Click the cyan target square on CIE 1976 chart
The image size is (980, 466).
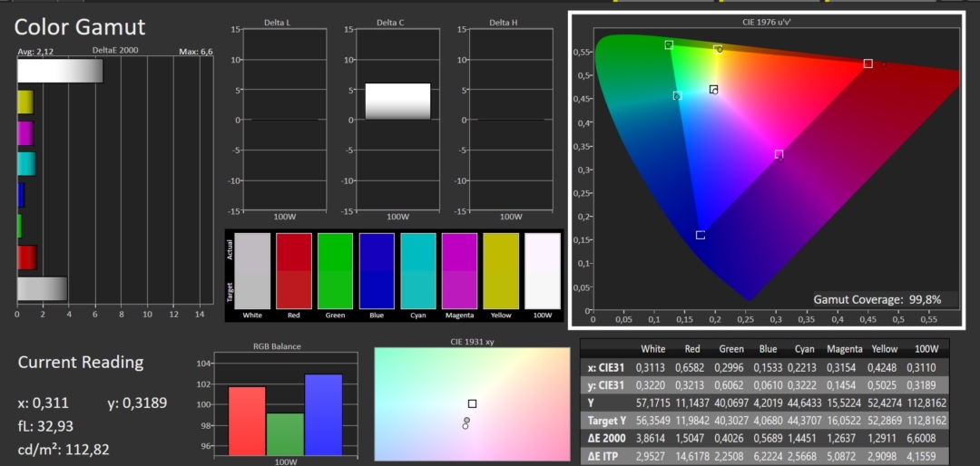[677, 95]
